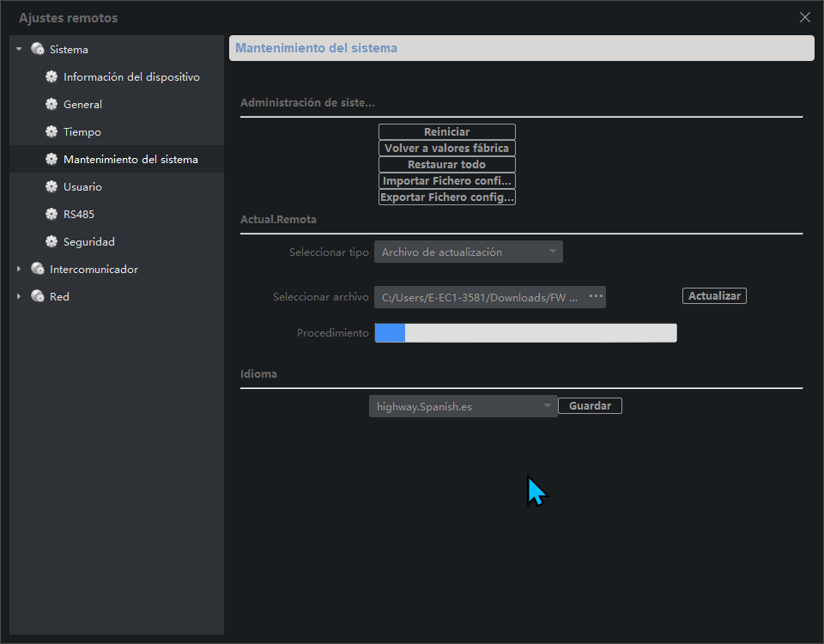
Task: Click the Reiniciar button
Action: coord(446,131)
